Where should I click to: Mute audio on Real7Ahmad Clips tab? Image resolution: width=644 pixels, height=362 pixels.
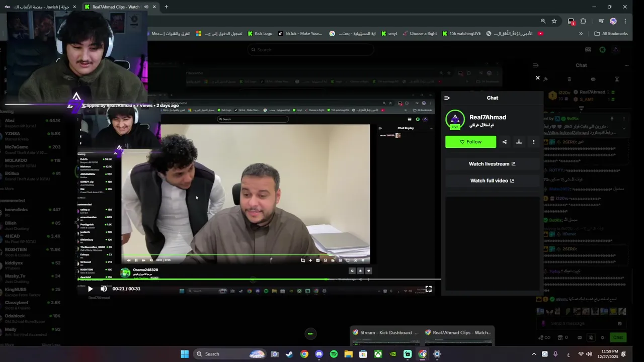coord(146,7)
